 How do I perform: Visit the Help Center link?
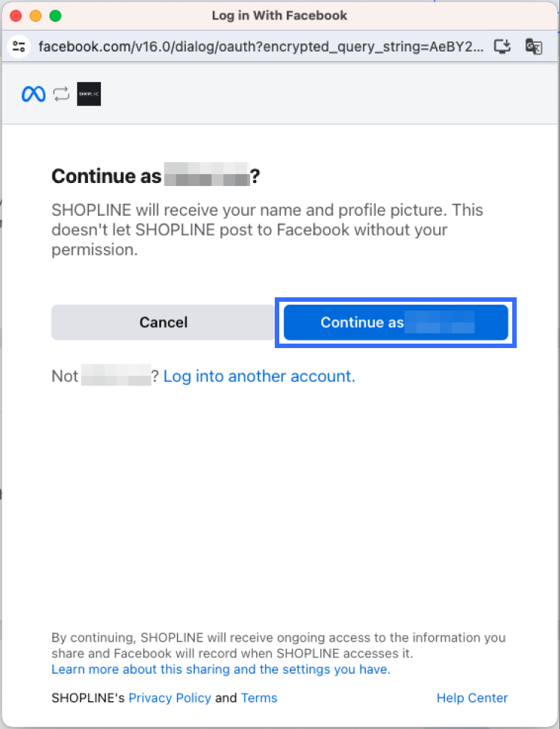pyautogui.click(x=472, y=698)
